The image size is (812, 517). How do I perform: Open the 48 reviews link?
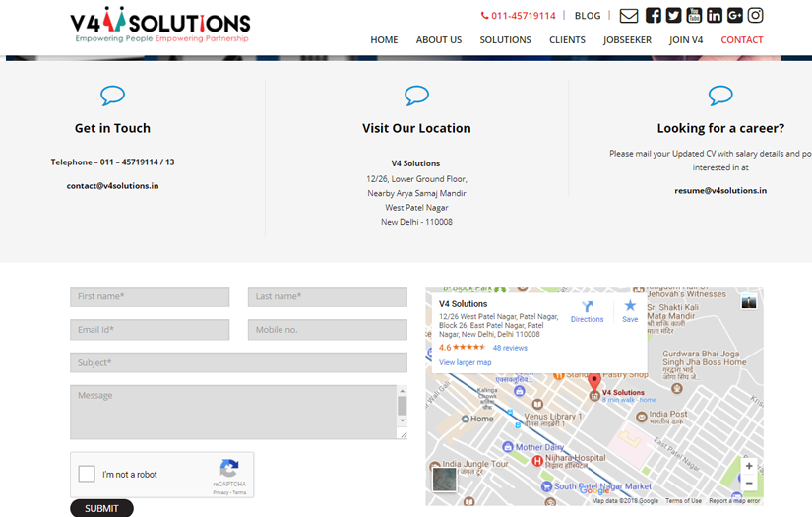pyautogui.click(x=510, y=348)
